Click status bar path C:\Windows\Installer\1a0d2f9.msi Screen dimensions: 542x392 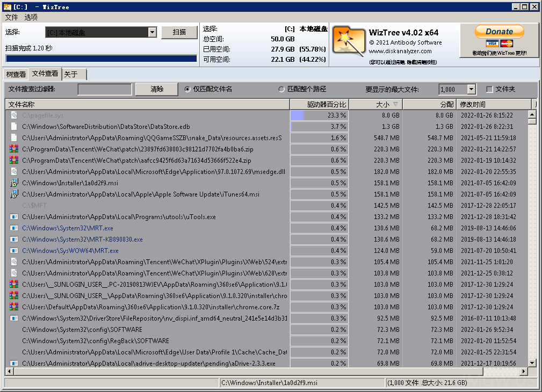(269, 383)
